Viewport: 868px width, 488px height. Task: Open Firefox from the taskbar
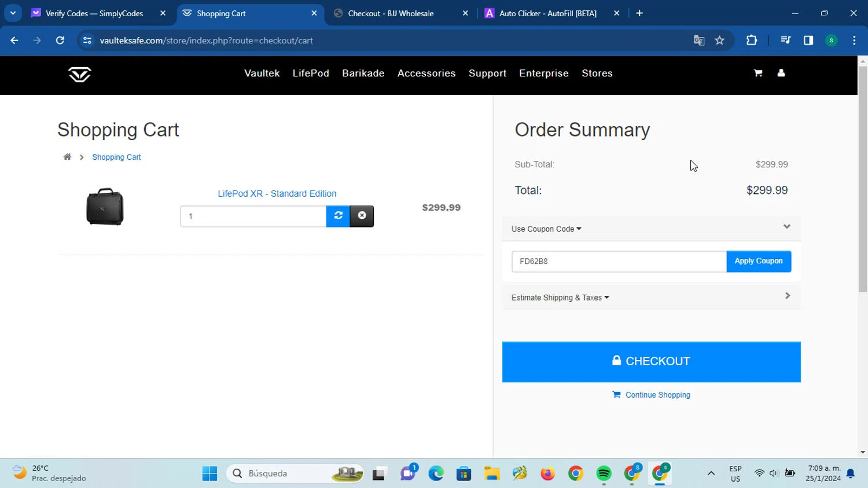tap(547, 474)
